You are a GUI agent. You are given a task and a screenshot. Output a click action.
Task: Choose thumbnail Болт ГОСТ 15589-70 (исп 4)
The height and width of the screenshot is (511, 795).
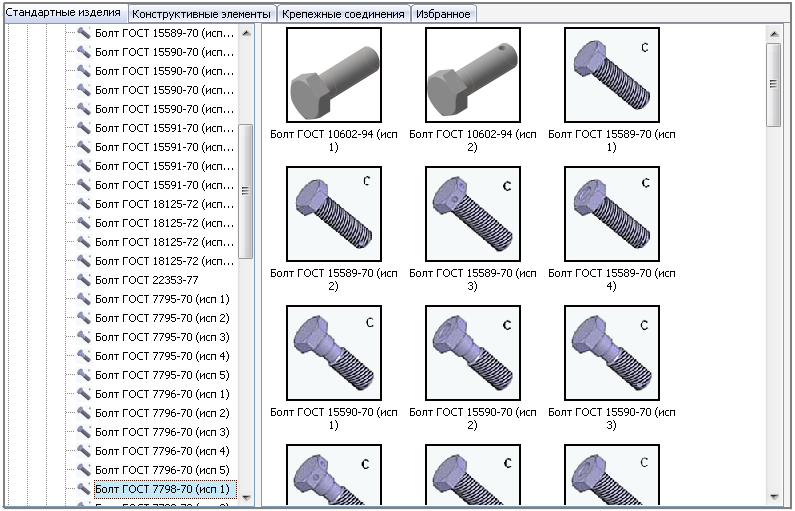(x=611, y=214)
